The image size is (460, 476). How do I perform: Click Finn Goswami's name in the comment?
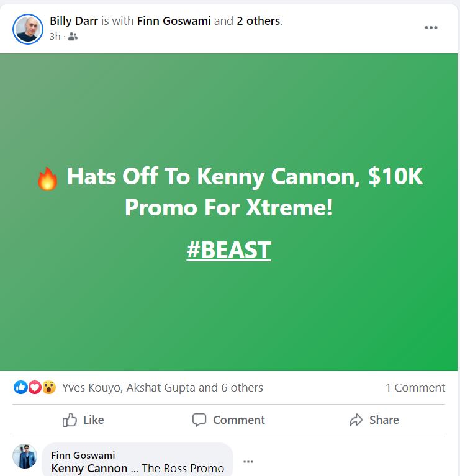point(83,456)
